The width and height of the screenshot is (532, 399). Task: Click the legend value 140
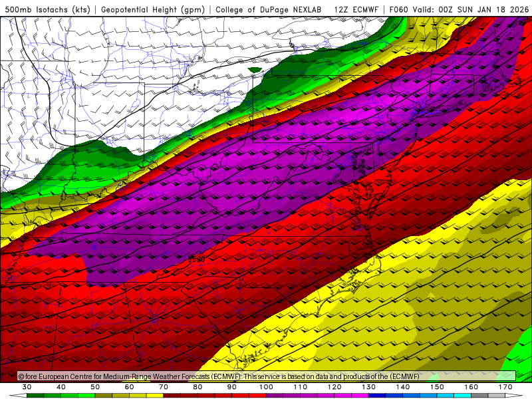(403, 387)
